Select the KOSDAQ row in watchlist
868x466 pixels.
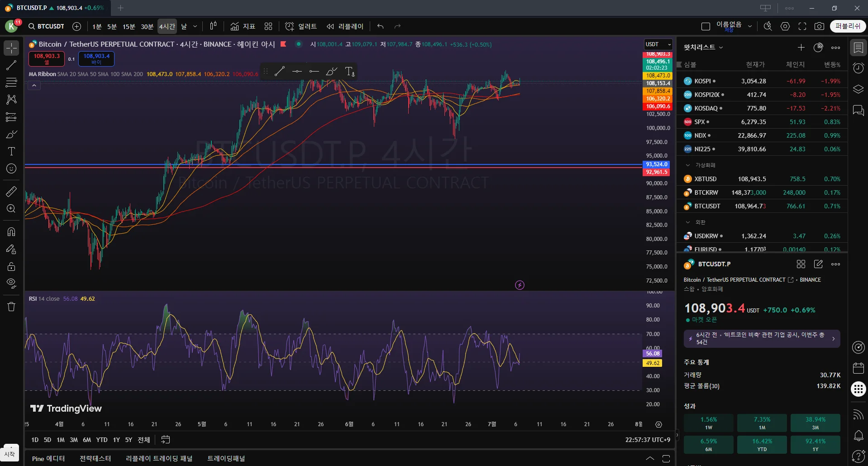[x=762, y=108]
